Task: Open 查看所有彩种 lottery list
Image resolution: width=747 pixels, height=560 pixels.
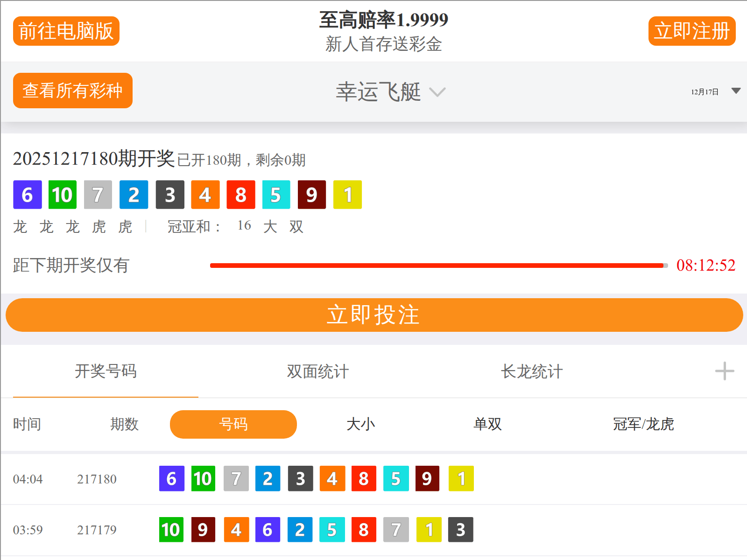Action: [x=72, y=91]
